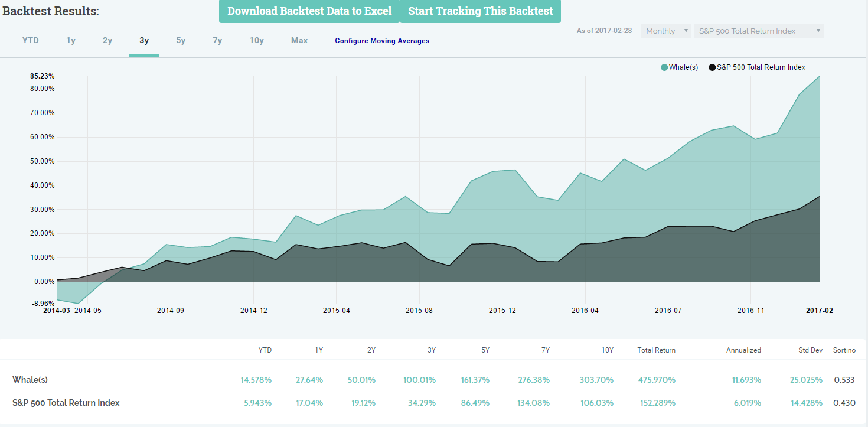The height and width of the screenshot is (427, 868).
Task: Click the YTD column header in table
Action: 265,350
